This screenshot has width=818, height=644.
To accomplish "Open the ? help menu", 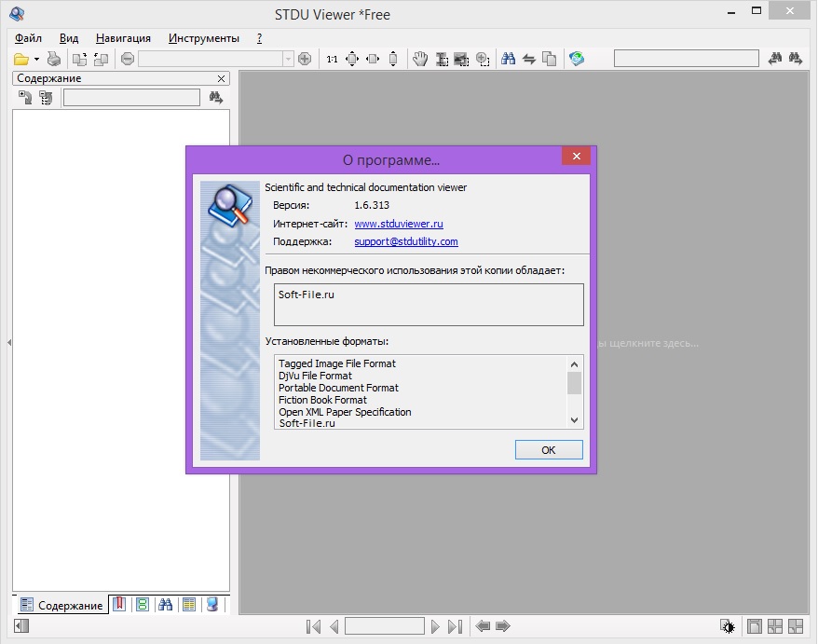I will 259,38.
